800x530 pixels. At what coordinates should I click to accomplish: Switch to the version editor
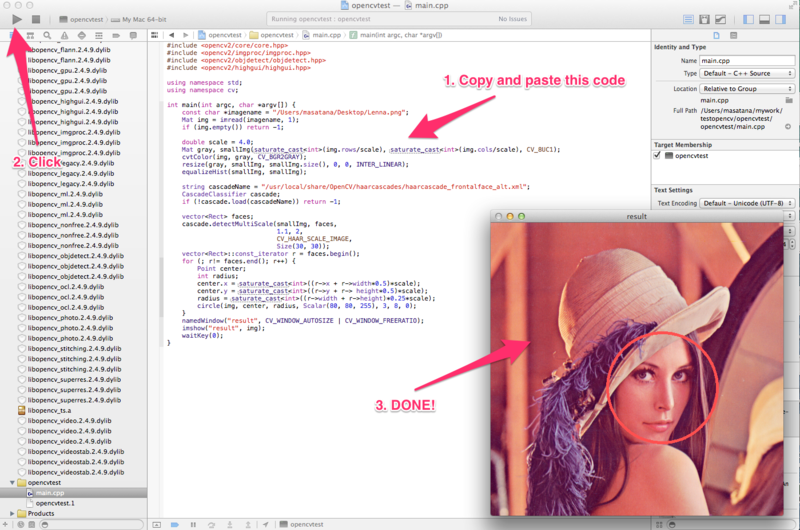click(x=720, y=19)
